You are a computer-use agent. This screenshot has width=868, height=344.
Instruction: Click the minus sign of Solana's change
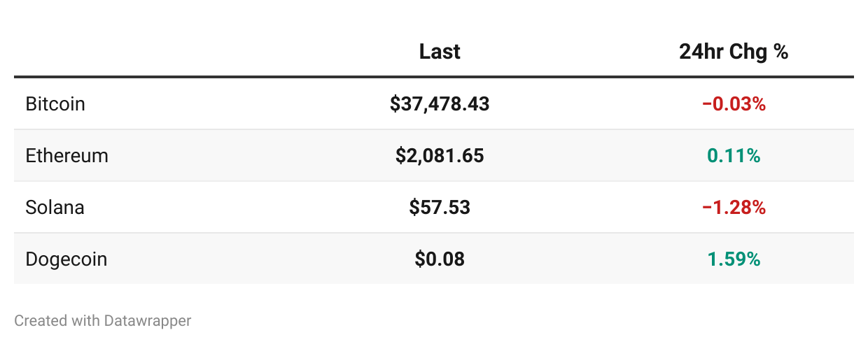point(707,208)
